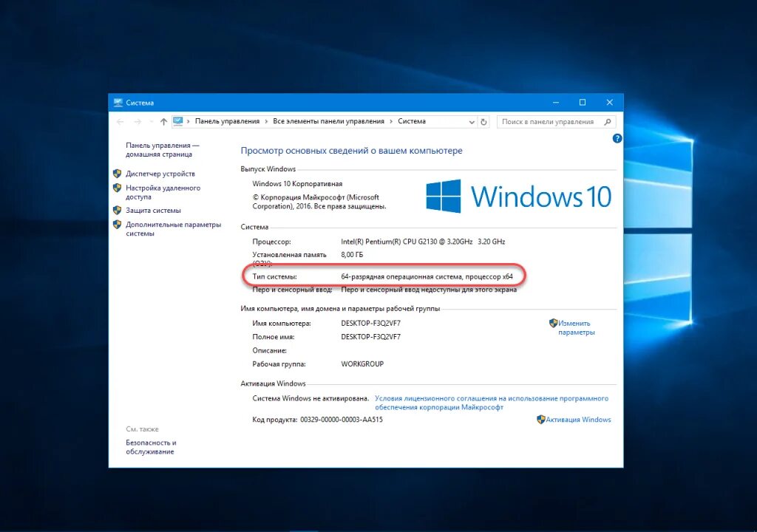Click the Описание label
This screenshot has height=532, width=757.
click(x=269, y=350)
